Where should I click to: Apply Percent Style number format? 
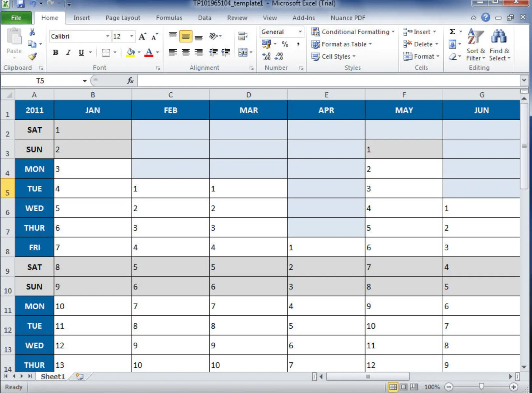pyautogui.click(x=285, y=44)
